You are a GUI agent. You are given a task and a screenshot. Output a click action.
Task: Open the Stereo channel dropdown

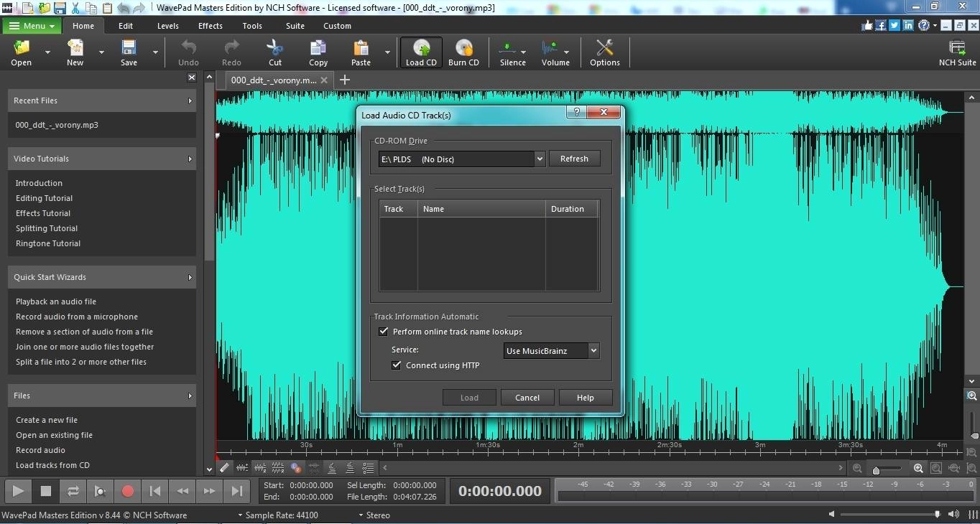coord(374,515)
